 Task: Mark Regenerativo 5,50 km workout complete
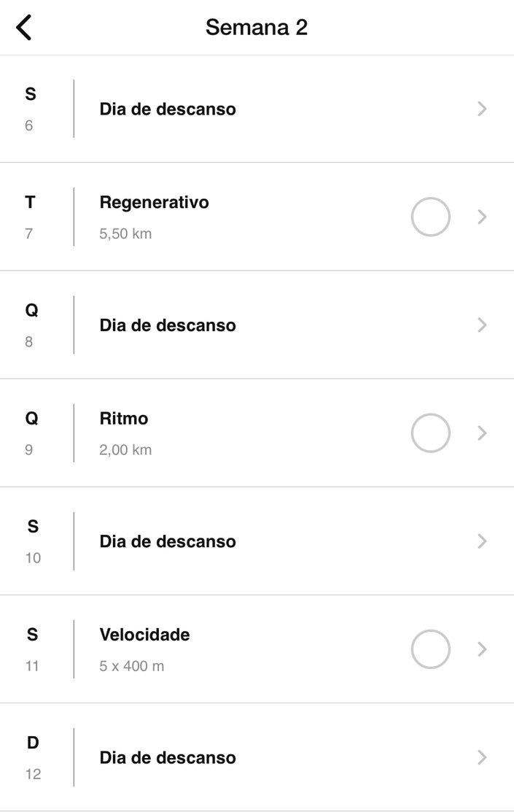[x=430, y=217]
